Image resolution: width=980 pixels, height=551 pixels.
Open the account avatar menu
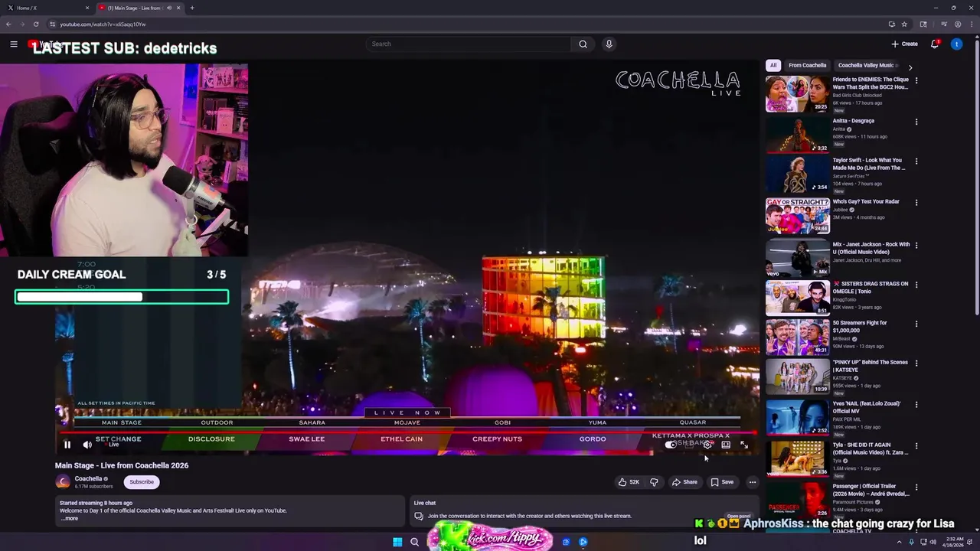(x=956, y=44)
